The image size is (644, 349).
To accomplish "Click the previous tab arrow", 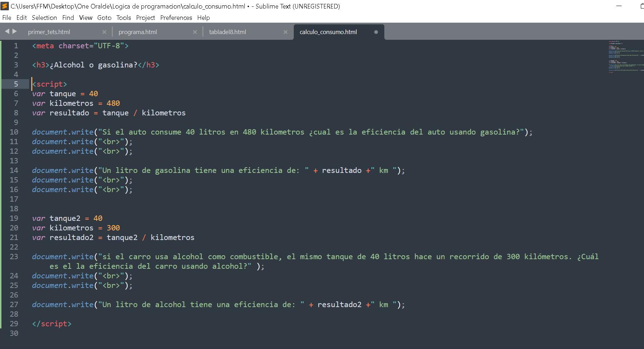I will tap(7, 31).
